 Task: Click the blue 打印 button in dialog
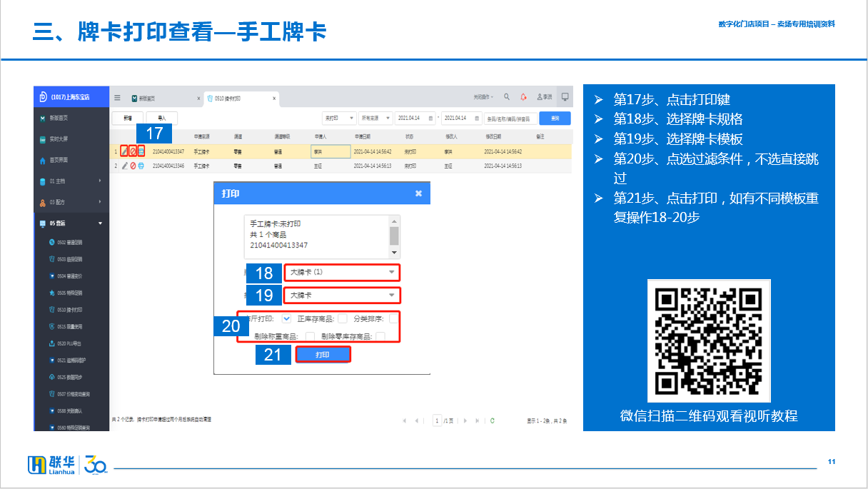click(x=323, y=355)
